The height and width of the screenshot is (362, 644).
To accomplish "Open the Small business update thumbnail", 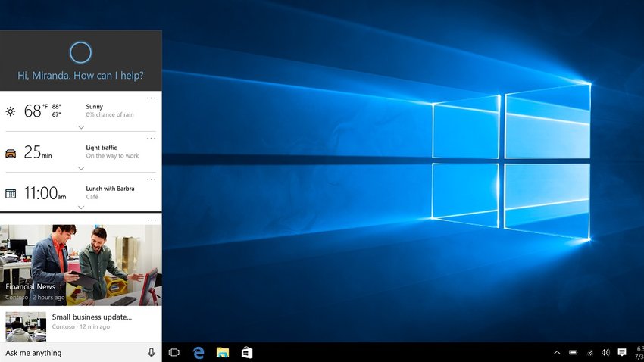I will click(x=26, y=326).
